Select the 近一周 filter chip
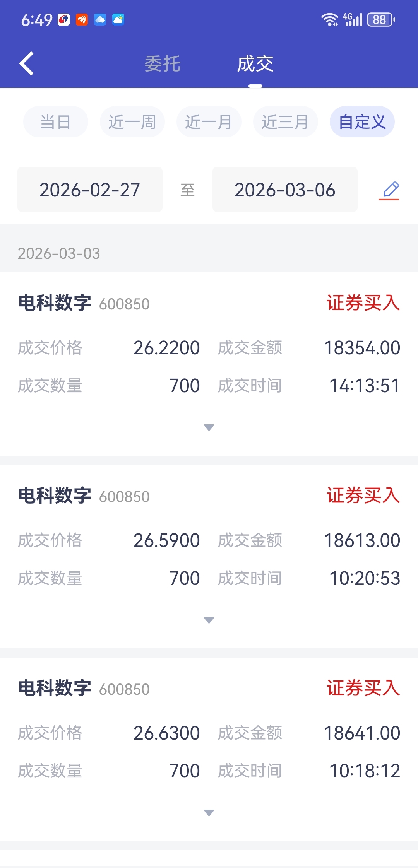Screen dimensions: 418x868 pos(132,122)
